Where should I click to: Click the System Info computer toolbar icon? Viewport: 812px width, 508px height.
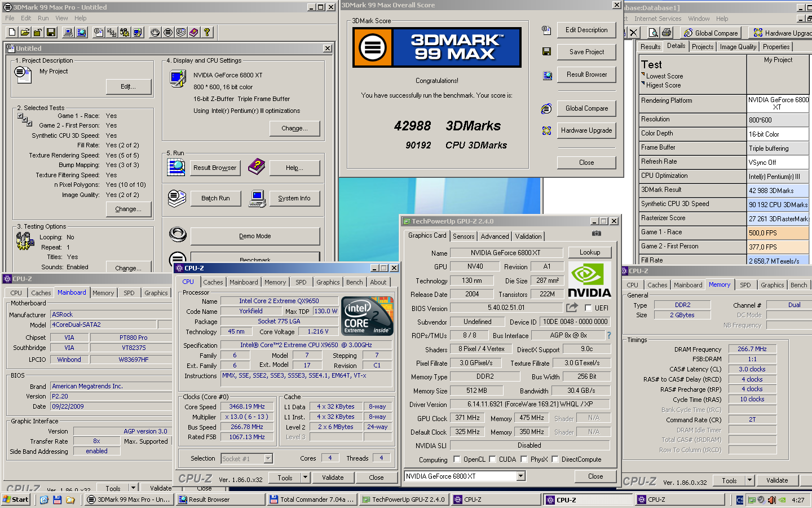coord(68,32)
